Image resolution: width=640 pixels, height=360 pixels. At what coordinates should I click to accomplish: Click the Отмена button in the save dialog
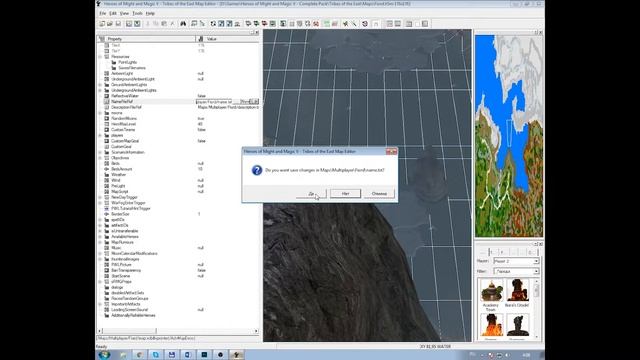[379, 193]
